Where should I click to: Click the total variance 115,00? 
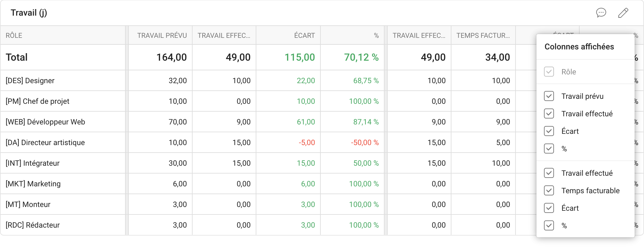[x=300, y=57]
